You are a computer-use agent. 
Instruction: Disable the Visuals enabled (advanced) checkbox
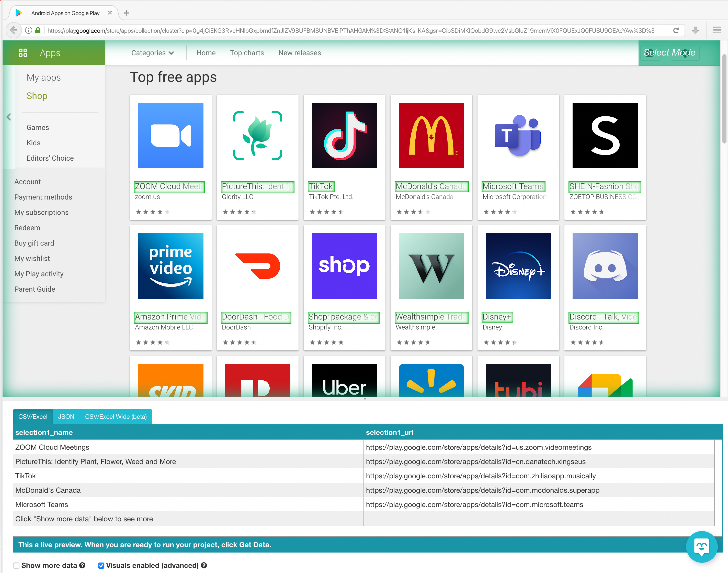pos(101,566)
